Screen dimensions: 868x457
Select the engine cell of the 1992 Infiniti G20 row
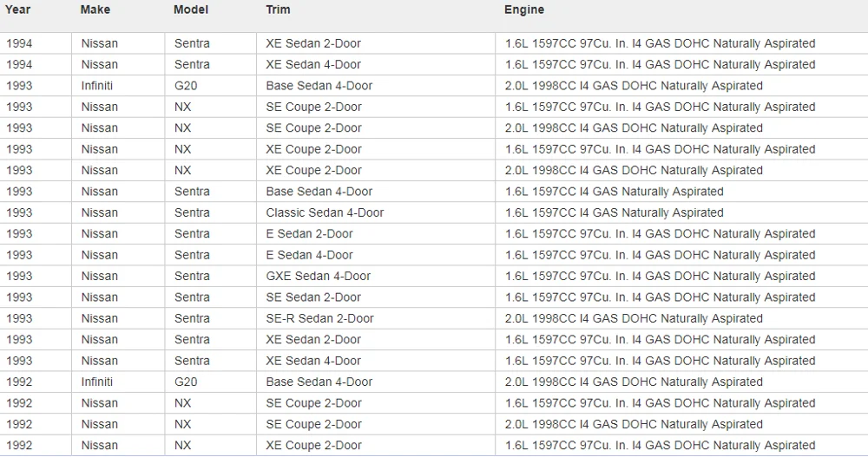point(634,382)
